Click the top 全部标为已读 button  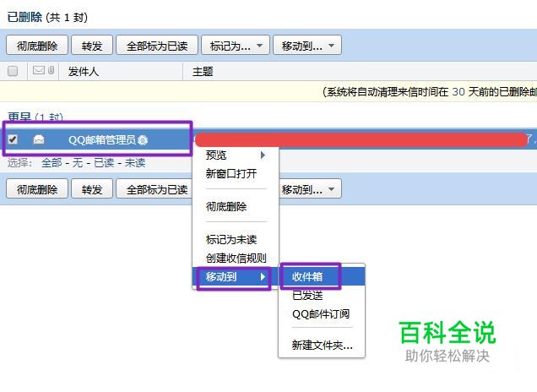coord(157,46)
